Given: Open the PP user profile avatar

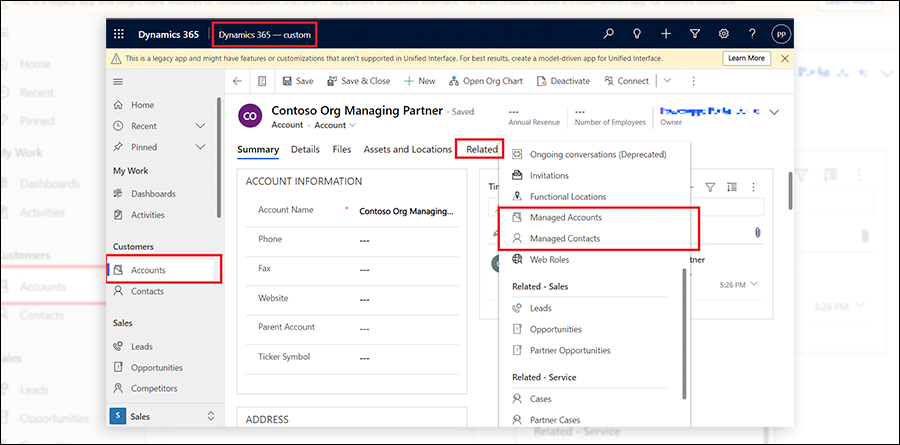Looking at the screenshot, I should click(781, 34).
